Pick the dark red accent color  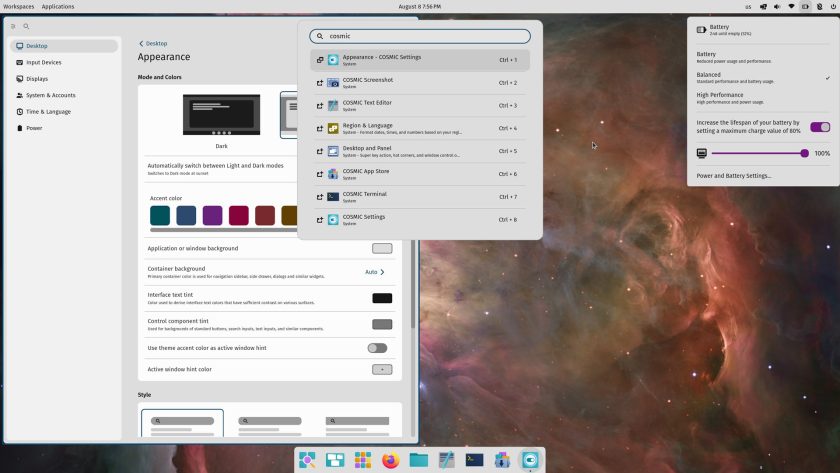tap(265, 215)
